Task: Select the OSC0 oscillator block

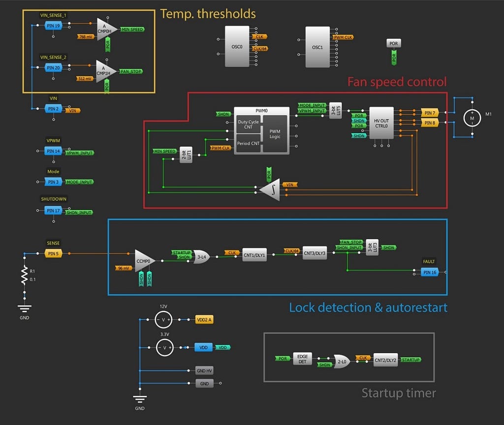Action: click(237, 47)
